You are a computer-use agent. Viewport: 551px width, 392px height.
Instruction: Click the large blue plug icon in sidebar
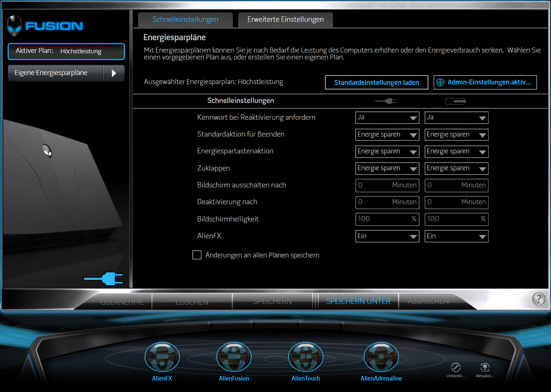point(103,279)
